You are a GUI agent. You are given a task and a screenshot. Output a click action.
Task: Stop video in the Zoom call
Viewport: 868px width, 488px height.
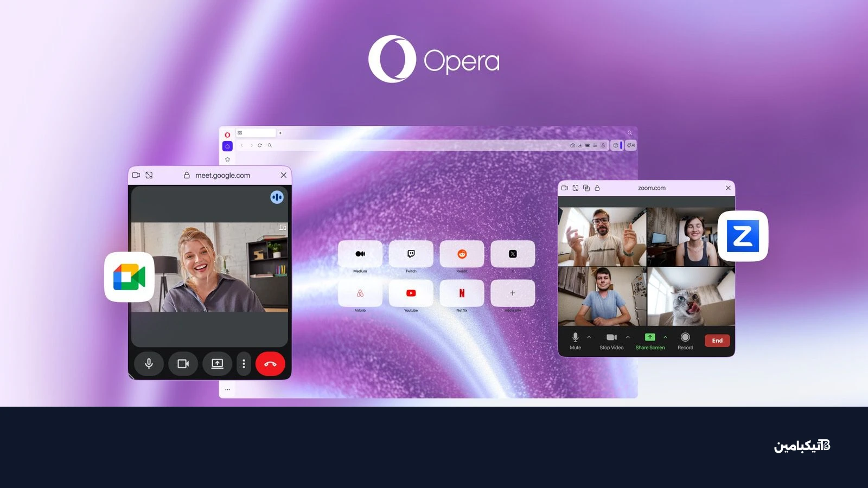(x=611, y=341)
